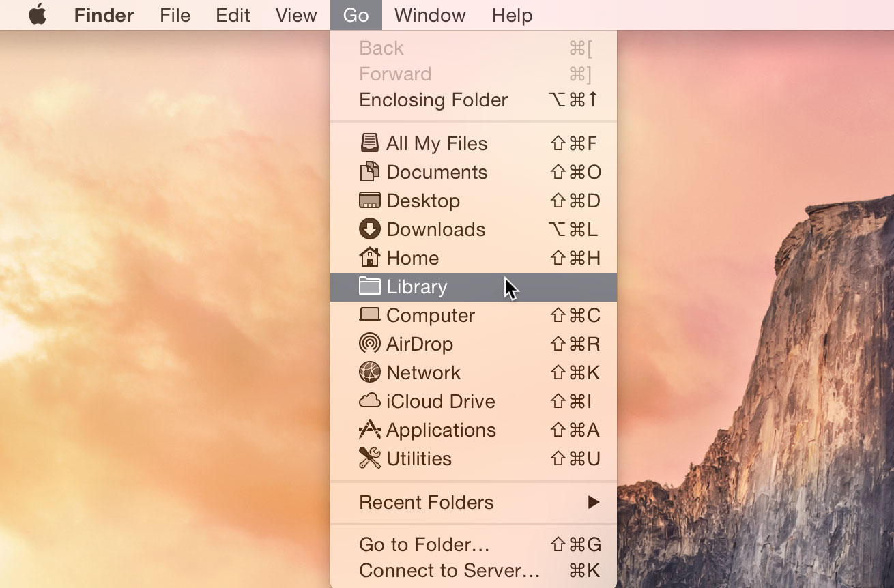Choose Enclosing Folder from Go menu
This screenshot has height=588, width=894.
(x=474, y=100)
